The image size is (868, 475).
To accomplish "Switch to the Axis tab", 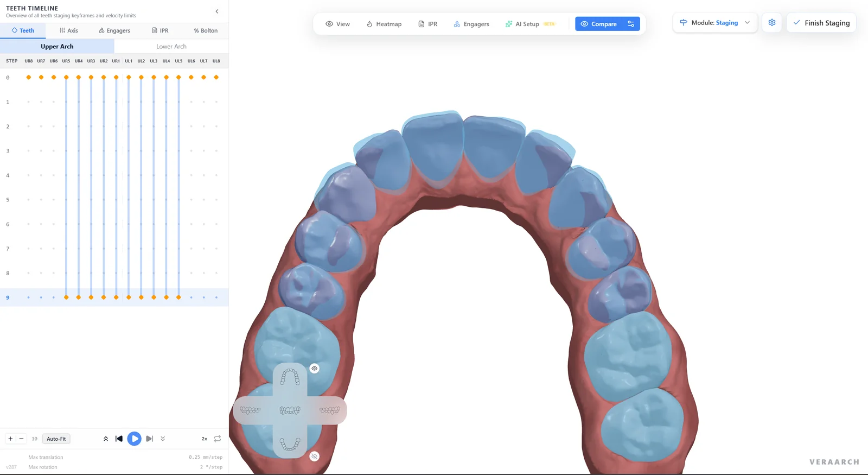I will coord(69,30).
